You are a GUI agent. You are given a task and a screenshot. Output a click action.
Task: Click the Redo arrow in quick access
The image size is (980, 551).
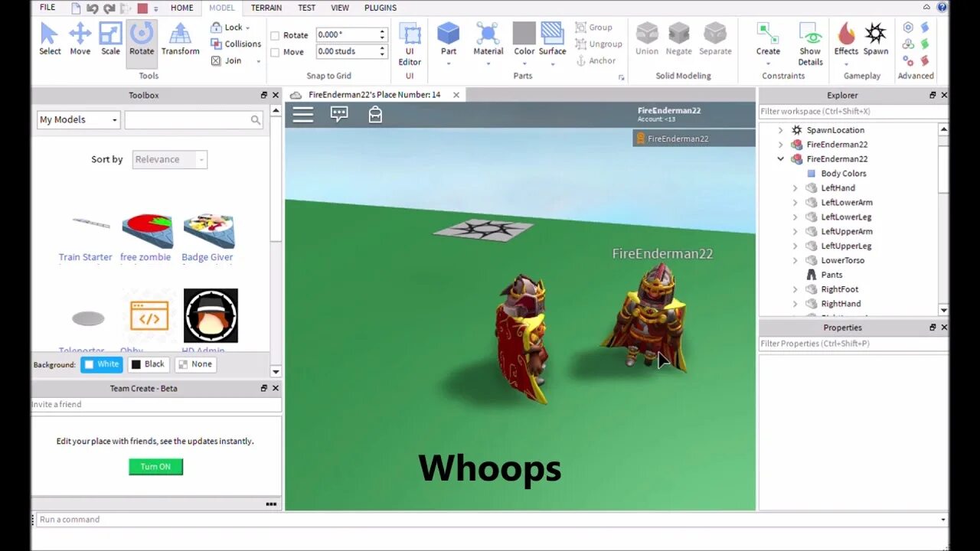pos(109,8)
